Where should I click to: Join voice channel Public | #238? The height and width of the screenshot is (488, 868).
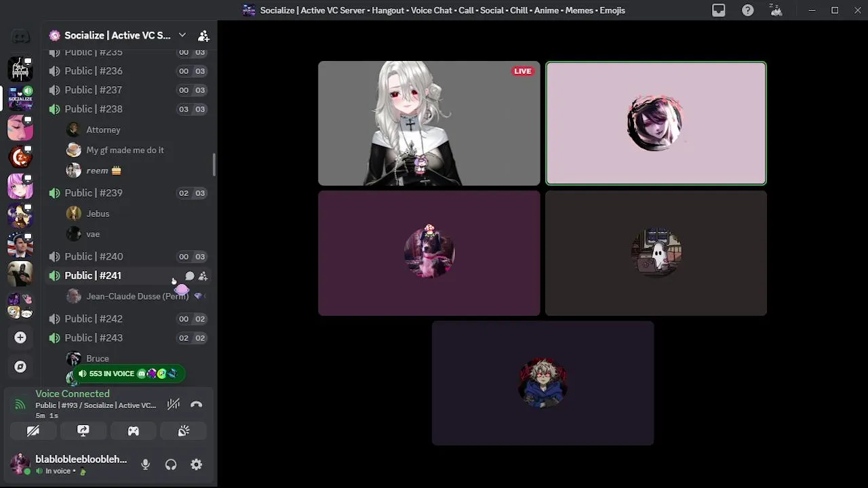pos(128,109)
